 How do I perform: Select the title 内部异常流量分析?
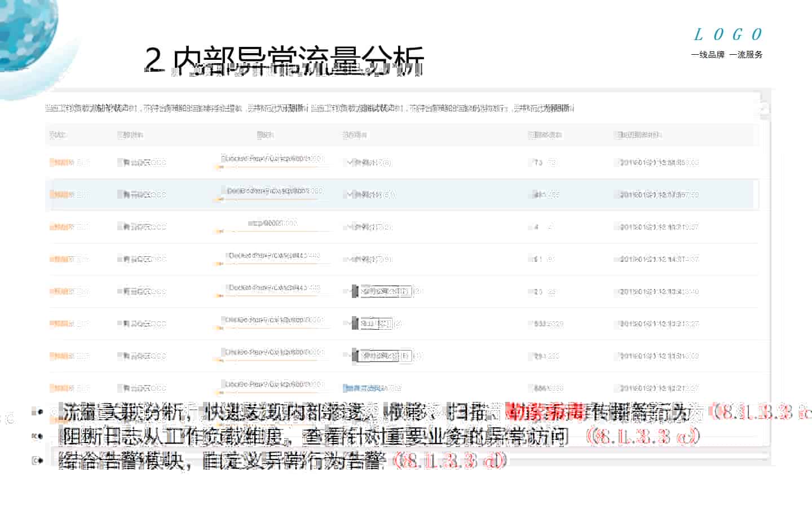[299, 61]
